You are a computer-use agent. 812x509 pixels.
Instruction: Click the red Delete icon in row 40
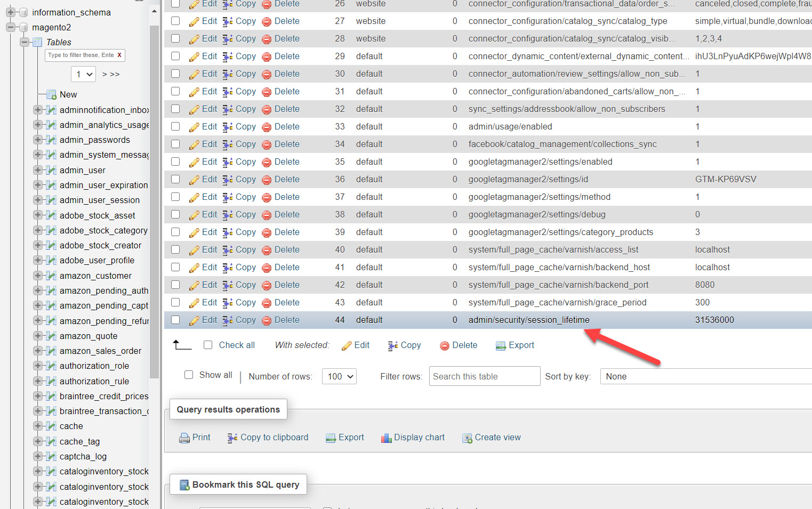267,250
